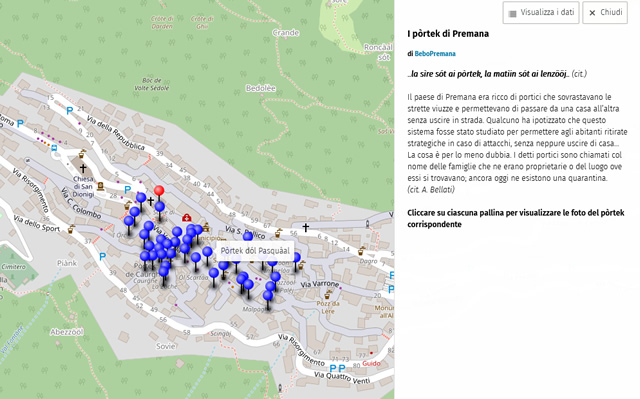Click the black cross icon right of Via S. Pellico
The height and width of the screenshot is (399, 640).
point(305,228)
